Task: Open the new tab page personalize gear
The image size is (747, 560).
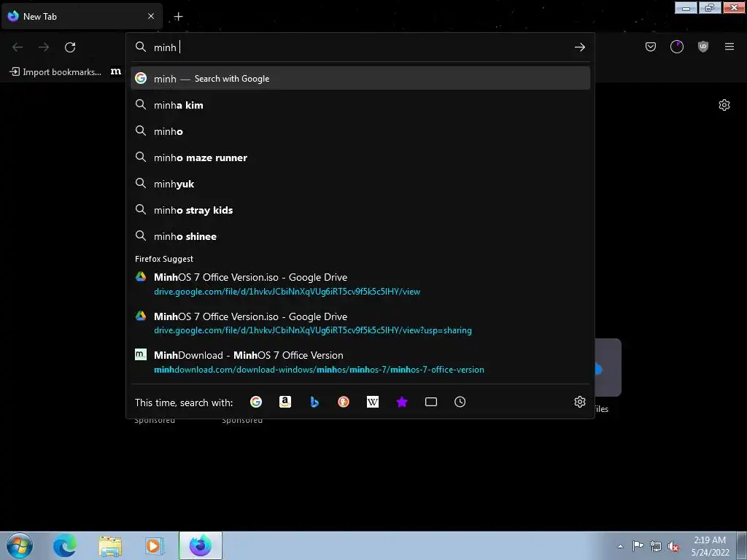Action: click(724, 105)
